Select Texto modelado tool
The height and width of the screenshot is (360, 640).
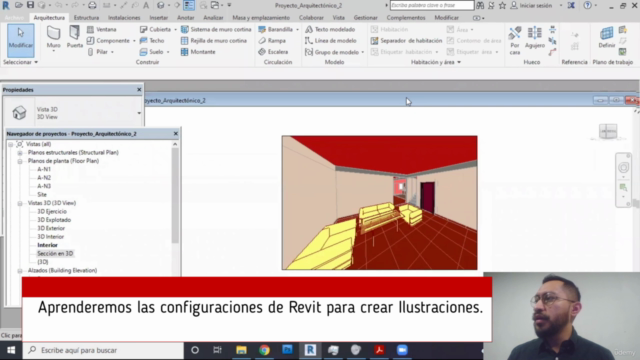pos(330,29)
